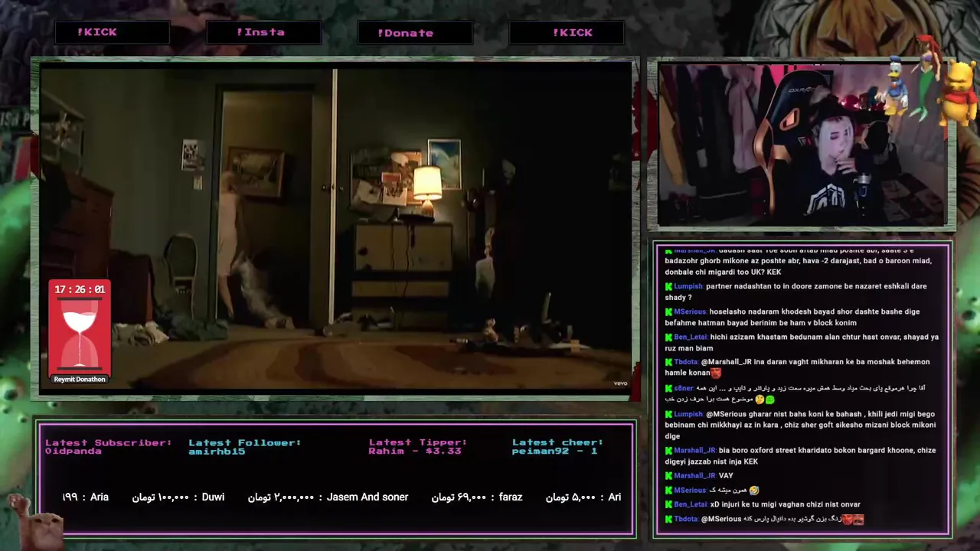Click Kick badge beside Lumpish's '@MSerious gharar' message
Viewport: 980px width, 551px height.
[x=669, y=415]
